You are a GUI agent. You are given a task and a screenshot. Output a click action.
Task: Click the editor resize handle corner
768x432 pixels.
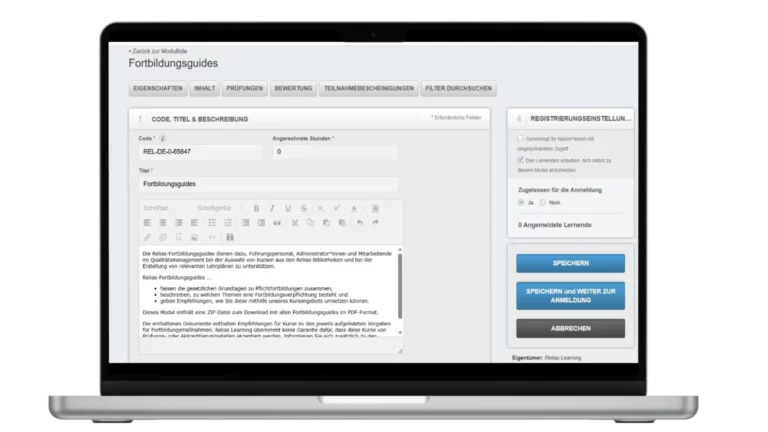400,350
